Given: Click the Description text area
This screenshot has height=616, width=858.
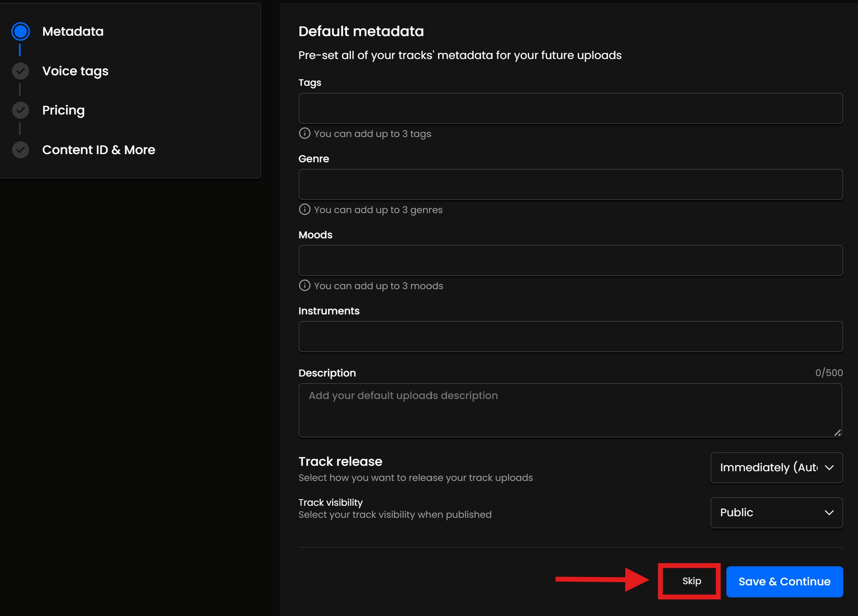Looking at the screenshot, I should [x=570, y=410].
